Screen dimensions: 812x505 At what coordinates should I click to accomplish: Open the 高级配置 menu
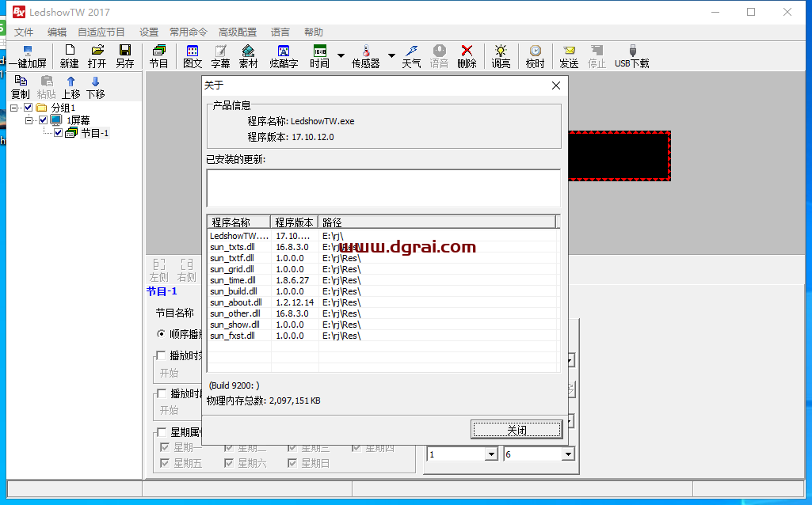click(238, 32)
